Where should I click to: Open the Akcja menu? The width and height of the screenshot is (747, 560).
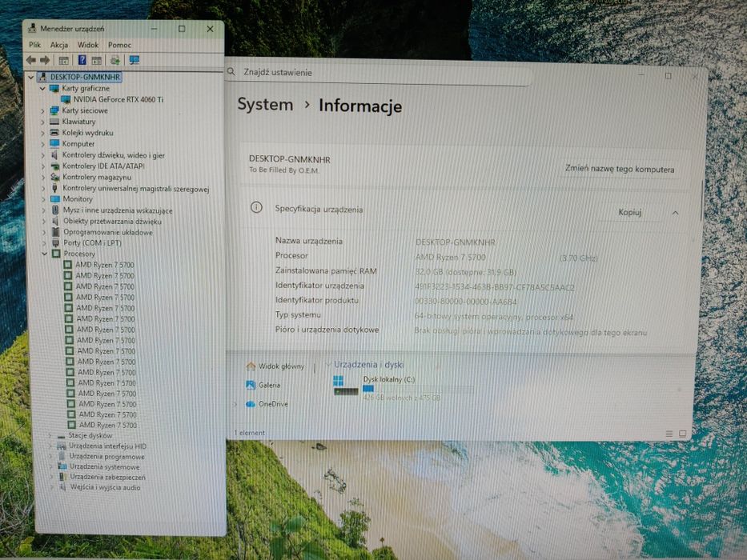point(59,45)
